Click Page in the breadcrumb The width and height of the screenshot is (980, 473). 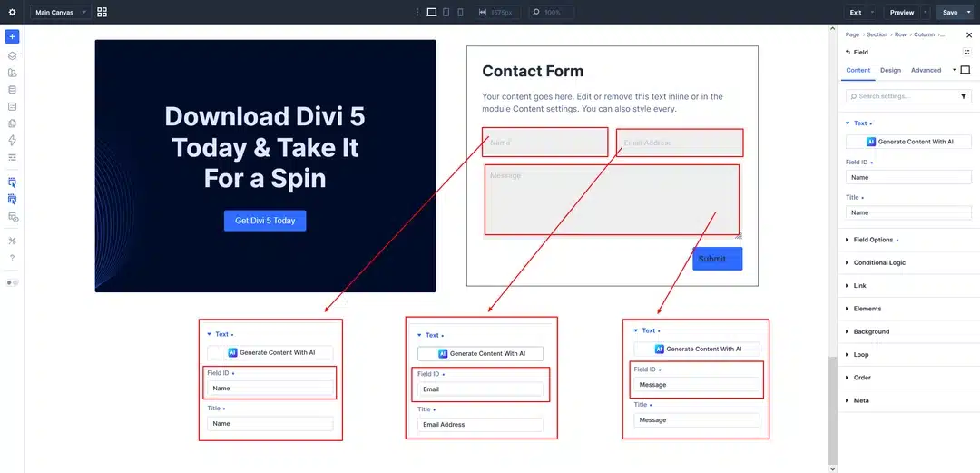[x=852, y=35]
